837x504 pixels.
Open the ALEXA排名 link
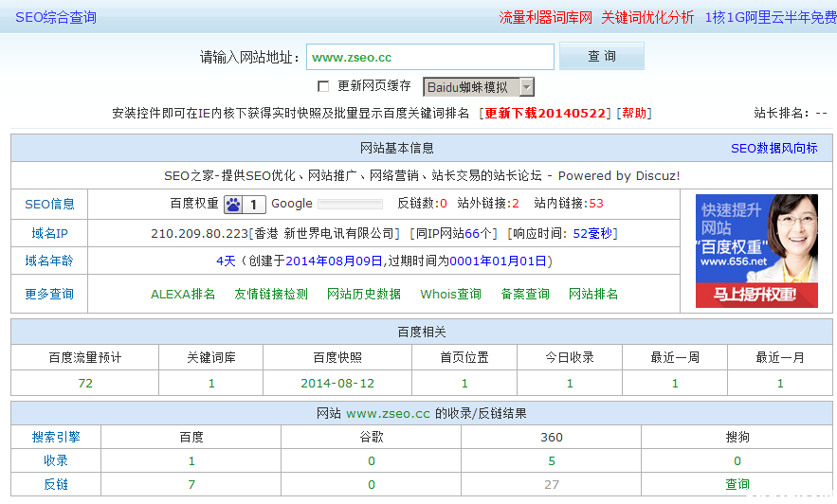pyautogui.click(x=183, y=294)
